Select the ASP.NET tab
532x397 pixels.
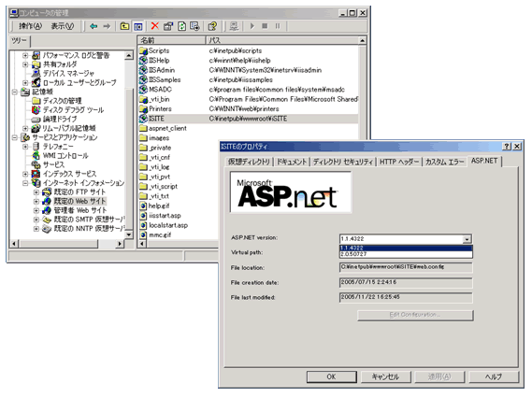pyautogui.click(x=484, y=161)
